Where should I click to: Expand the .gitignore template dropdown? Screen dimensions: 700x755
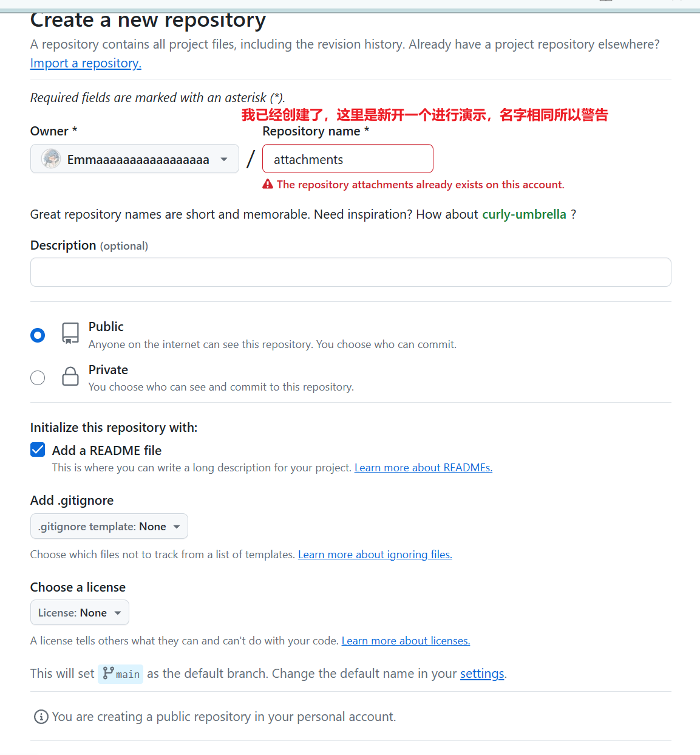[x=109, y=526]
